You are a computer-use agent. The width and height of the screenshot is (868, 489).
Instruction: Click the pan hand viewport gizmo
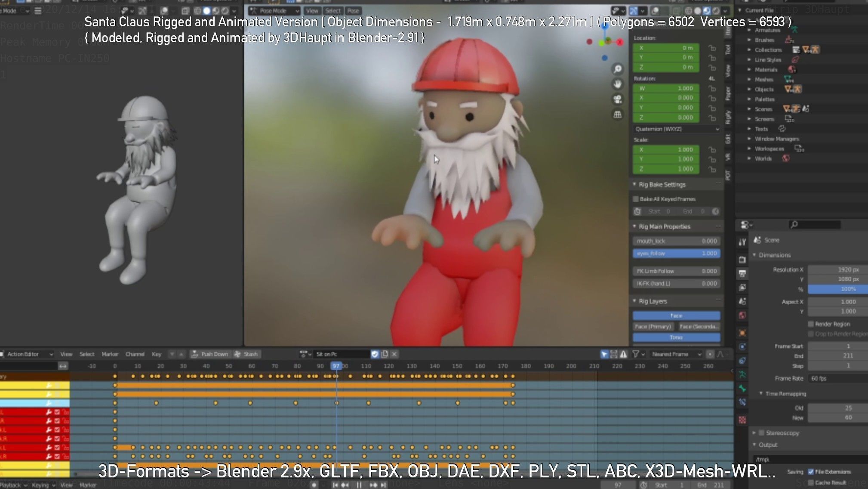[618, 84]
